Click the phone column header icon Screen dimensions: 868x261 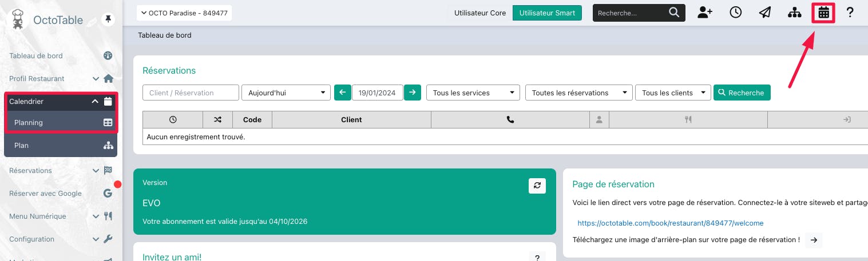click(510, 120)
